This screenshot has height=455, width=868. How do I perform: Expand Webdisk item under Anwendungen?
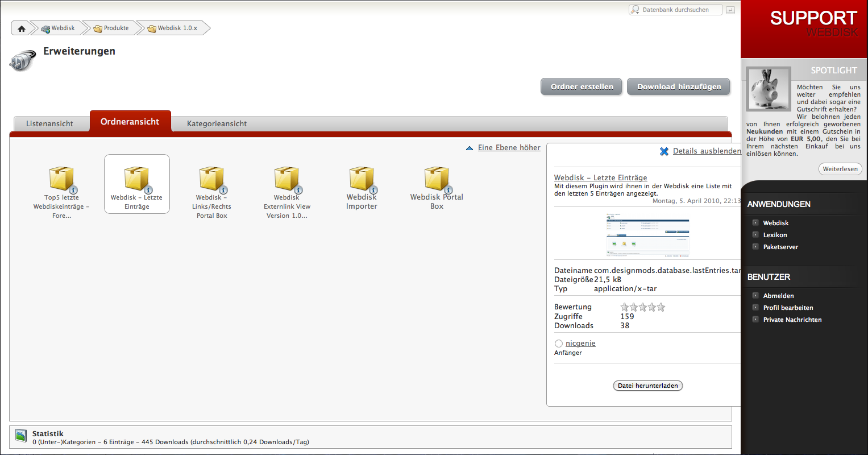point(755,223)
